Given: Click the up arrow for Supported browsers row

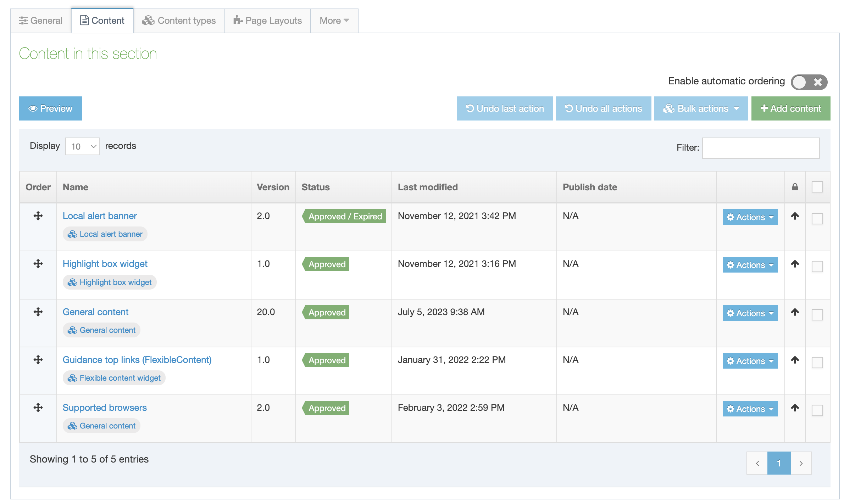Looking at the screenshot, I should pos(795,408).
